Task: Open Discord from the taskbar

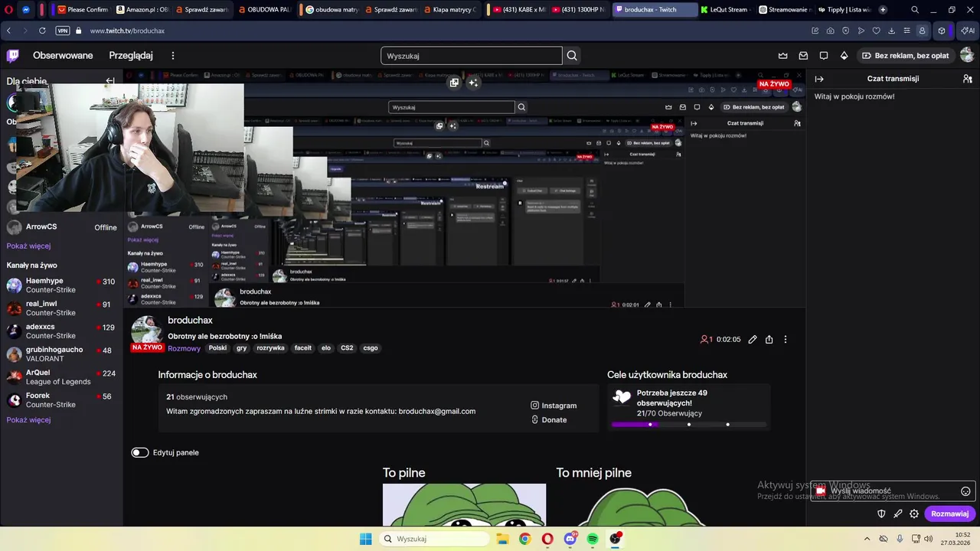Action: click(x=570, y=539)
